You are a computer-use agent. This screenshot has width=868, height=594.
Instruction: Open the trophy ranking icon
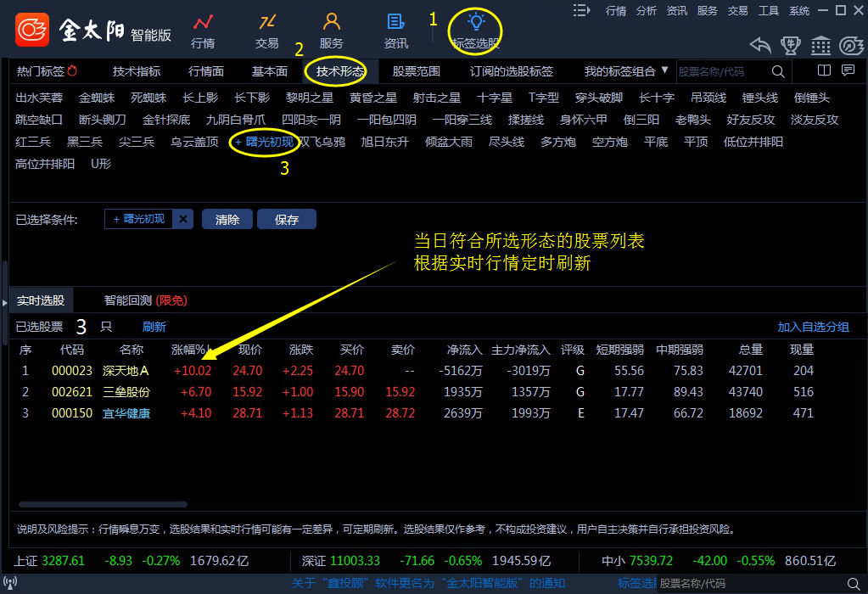point(791,45)
